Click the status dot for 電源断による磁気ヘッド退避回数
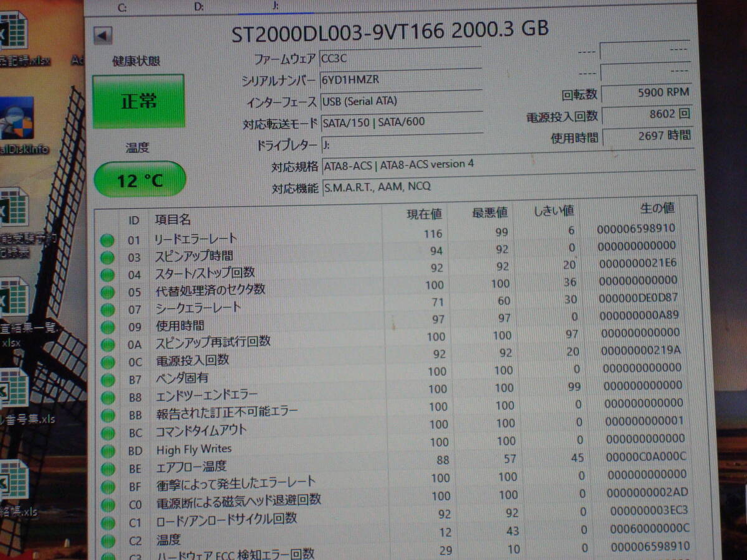This screenshot has height=560, width=747. [108, 505]
